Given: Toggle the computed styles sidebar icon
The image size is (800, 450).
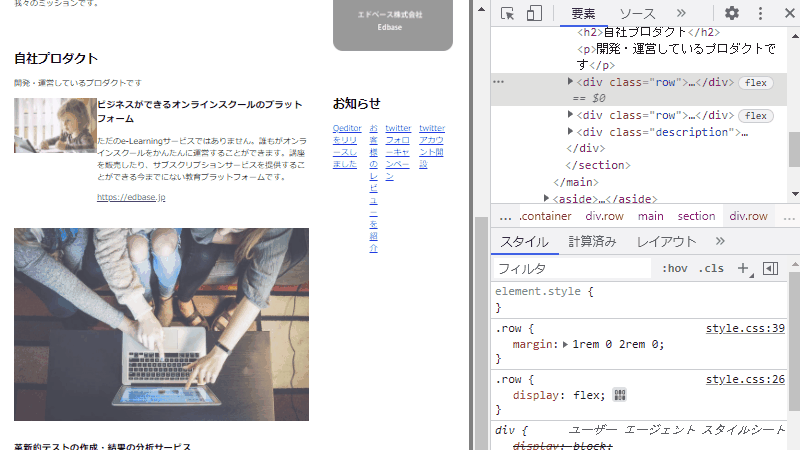Looking at the screenshot, I should pos(770,268).
